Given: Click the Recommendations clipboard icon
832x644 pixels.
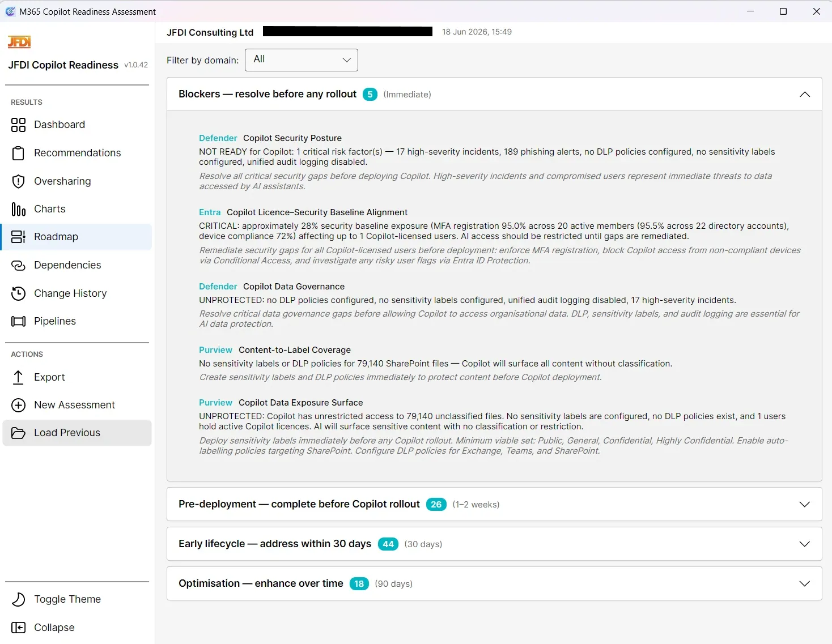Looking at the screenshot, I should [19, 153].
